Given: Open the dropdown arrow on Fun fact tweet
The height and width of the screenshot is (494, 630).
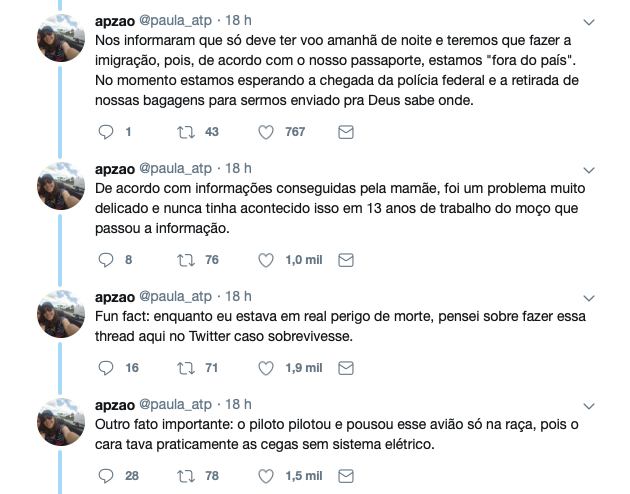Looking at the screenshot, I should 588,297.
